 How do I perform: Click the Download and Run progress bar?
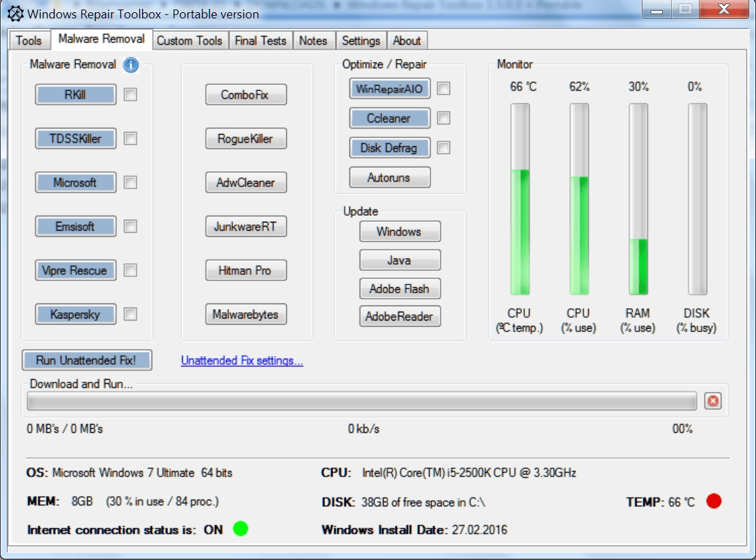(362, 401)
